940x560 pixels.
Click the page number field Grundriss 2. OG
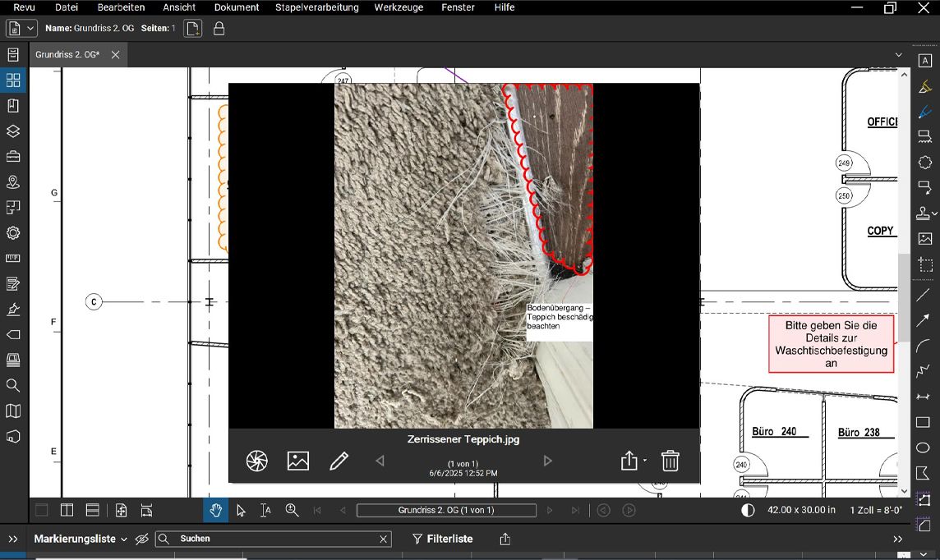[x=446, y=510]
